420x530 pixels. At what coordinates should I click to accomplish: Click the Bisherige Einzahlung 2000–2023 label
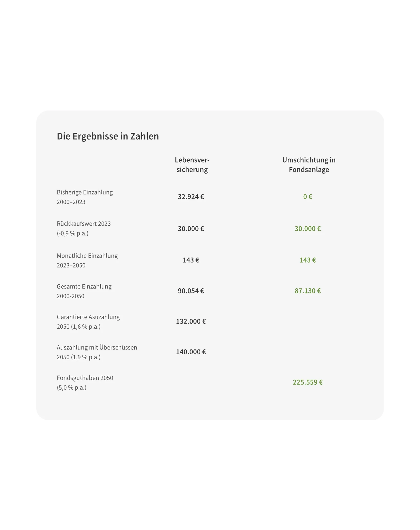tap(85, 197)
